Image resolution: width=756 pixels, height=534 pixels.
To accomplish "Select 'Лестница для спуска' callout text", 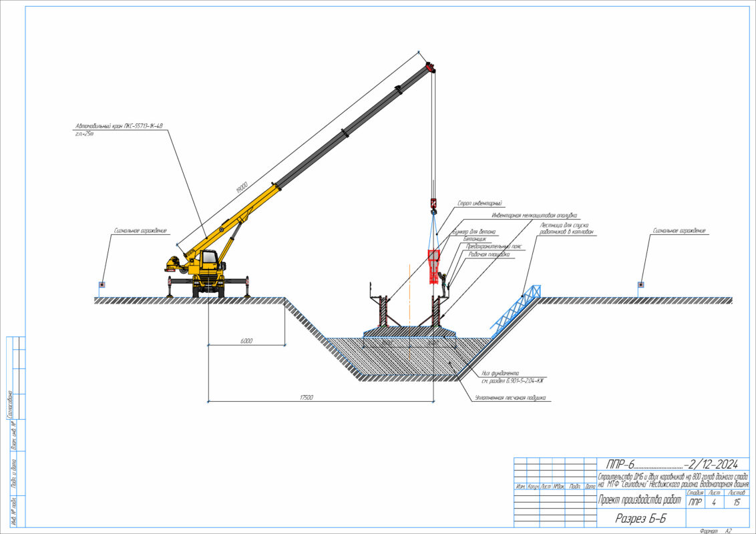I will 564,225.
